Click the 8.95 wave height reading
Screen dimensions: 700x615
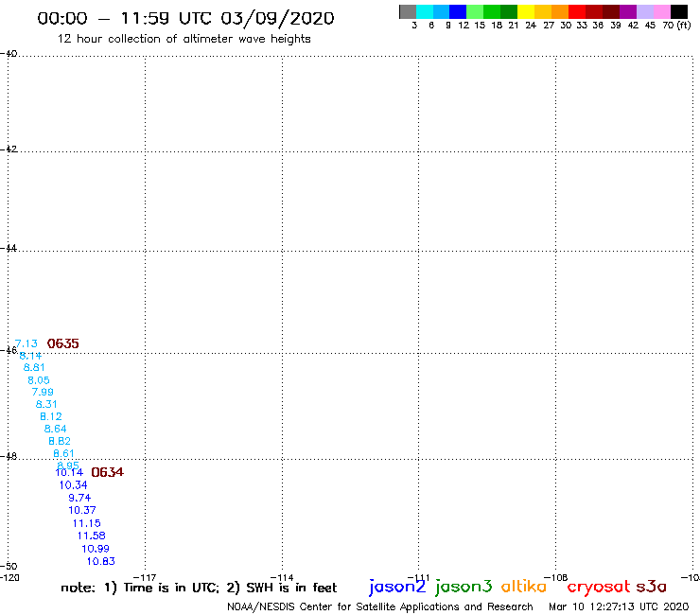pyautogui.click(x=68, y=465)
